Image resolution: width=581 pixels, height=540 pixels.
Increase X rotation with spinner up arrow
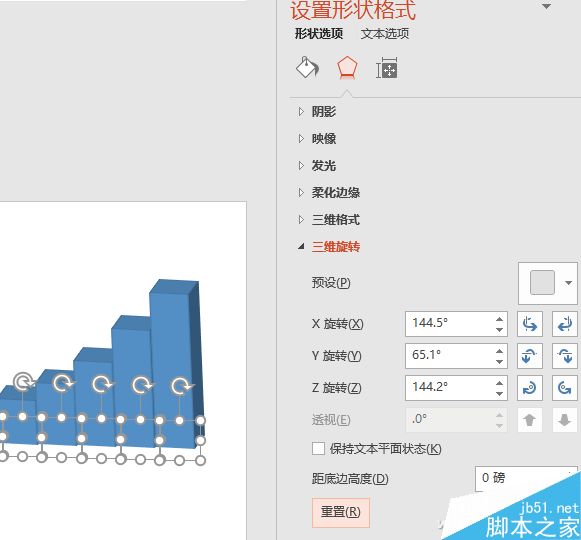(x=499, y=319)
